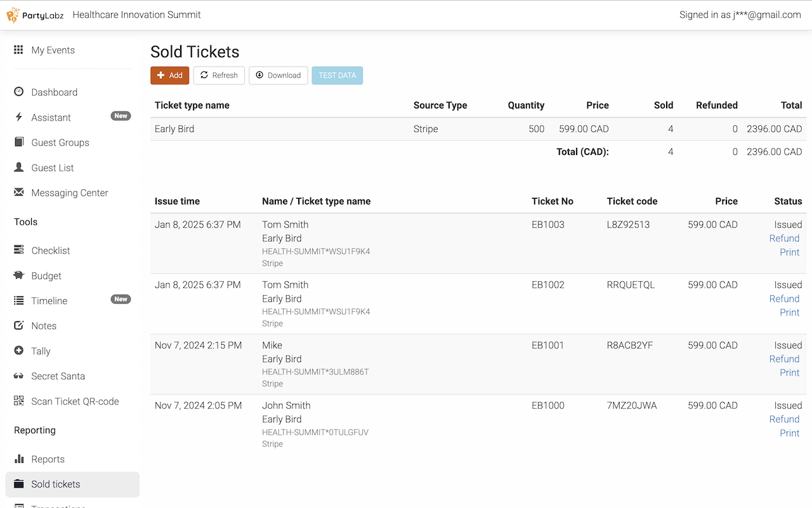This screenshot has width=812, height=508.
Task: Select Reports under Reporting section
Action: [x=48, y=459]
